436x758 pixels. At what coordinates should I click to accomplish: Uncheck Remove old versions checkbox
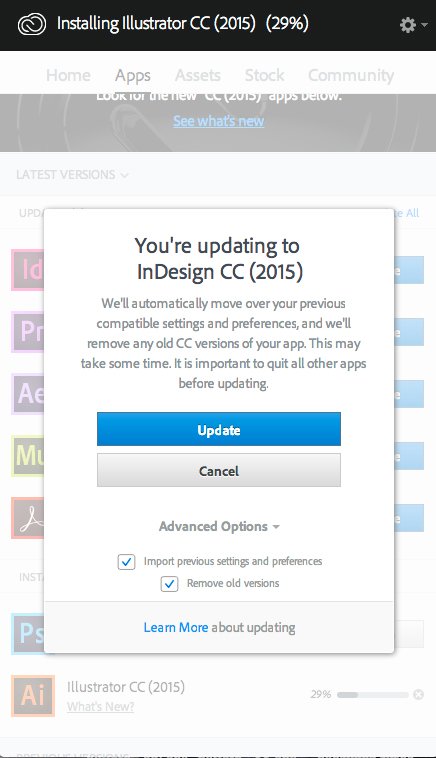(x=169, y=584)
